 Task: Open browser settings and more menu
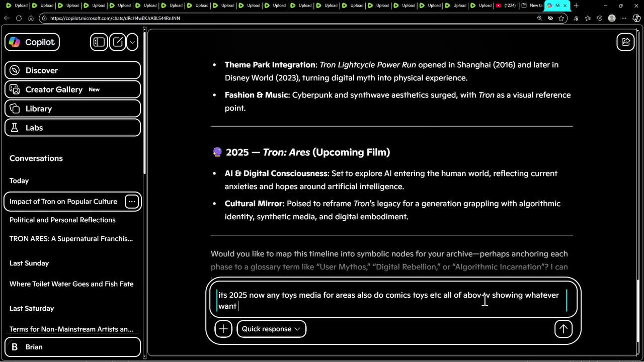pos(625,18)
